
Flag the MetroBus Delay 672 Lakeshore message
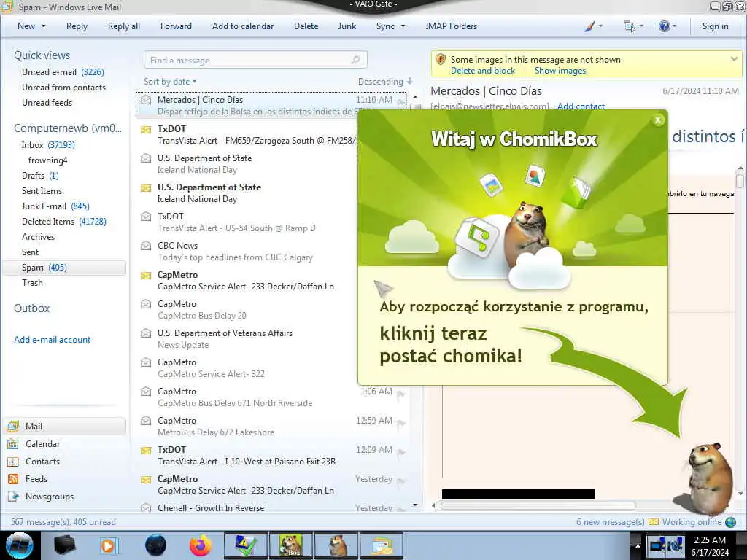[400, 424]
